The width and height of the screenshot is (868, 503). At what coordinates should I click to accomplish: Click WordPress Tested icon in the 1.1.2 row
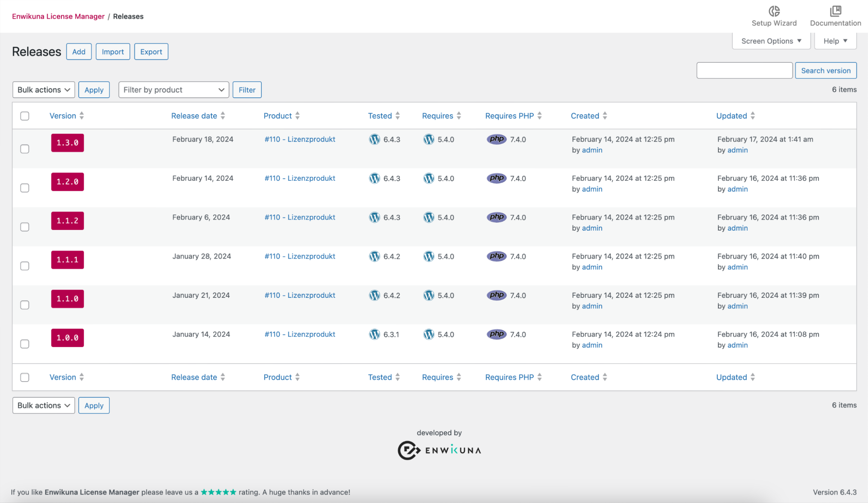tap(374, 217)
